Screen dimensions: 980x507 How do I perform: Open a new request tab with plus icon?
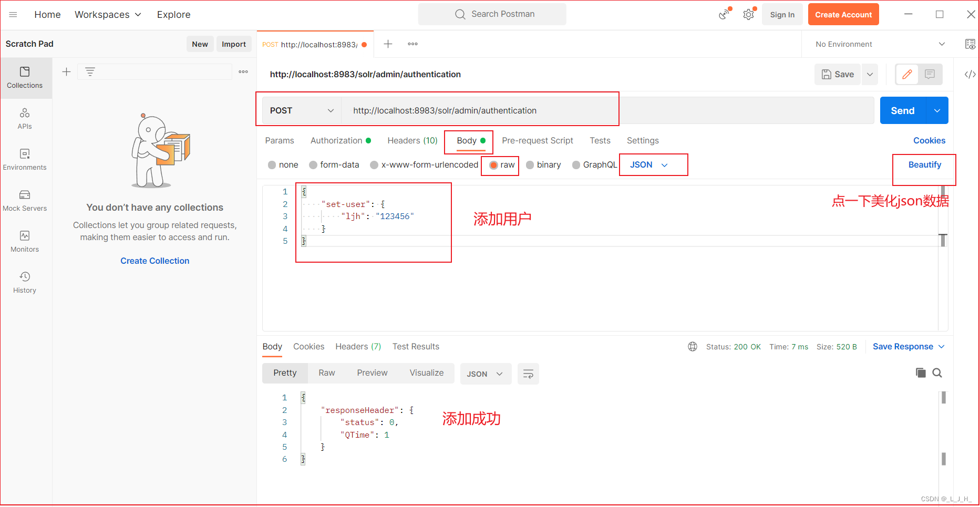[x=388, y=44]
